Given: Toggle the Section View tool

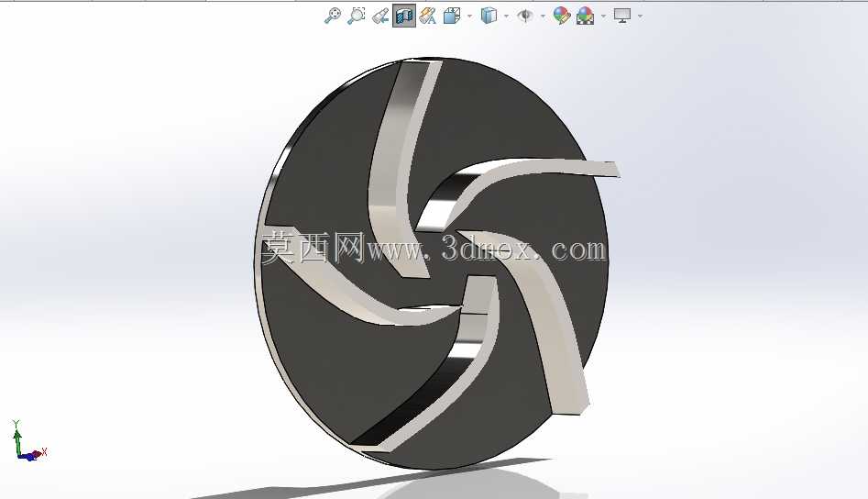Looking at the screenshot, I should coord(404,16).
